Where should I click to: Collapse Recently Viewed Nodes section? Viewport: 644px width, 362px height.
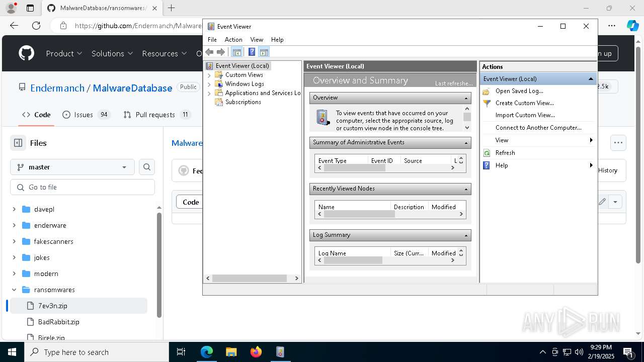[466, 189]
